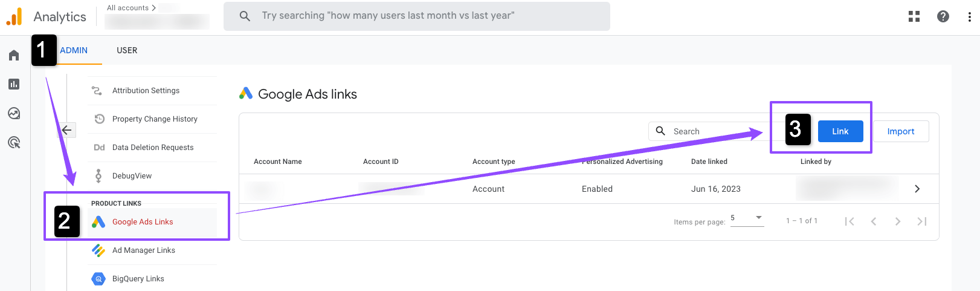Switch to the USER tab
Image resolution: width=980 pixels, height=291 pixels.
click(x=127, y=50)
